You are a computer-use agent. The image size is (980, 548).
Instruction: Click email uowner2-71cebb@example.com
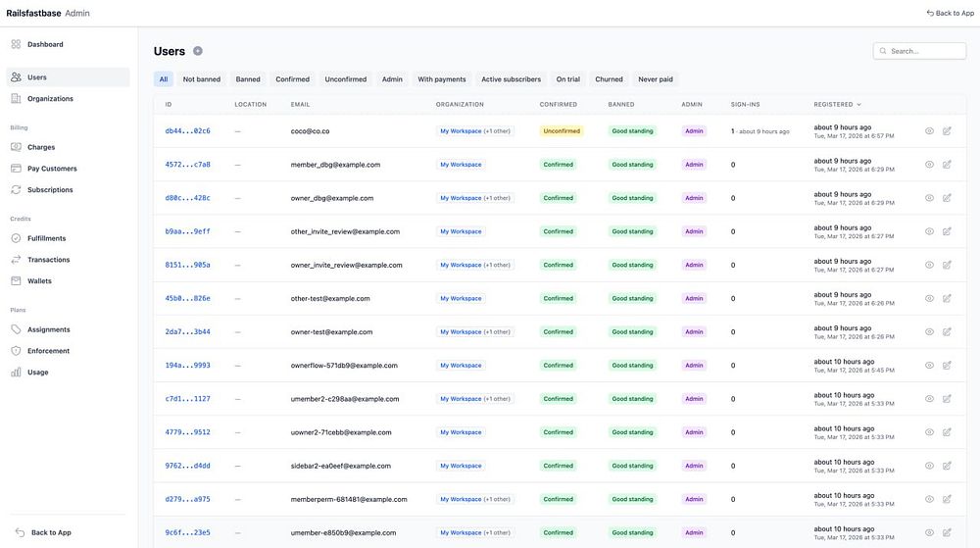[x=341, y=432]
